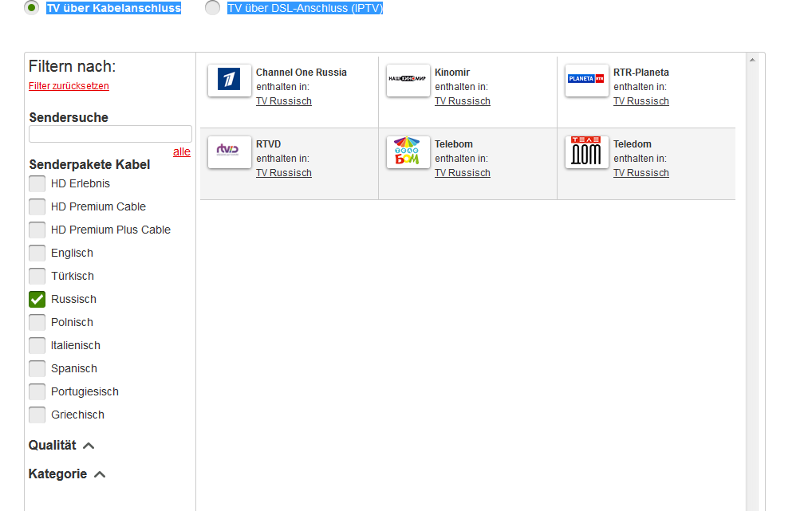The height and width of the screenshot is (511, 812).
Task: Click the Filter zurücksetzen link
Action: [x=69, y=86]
